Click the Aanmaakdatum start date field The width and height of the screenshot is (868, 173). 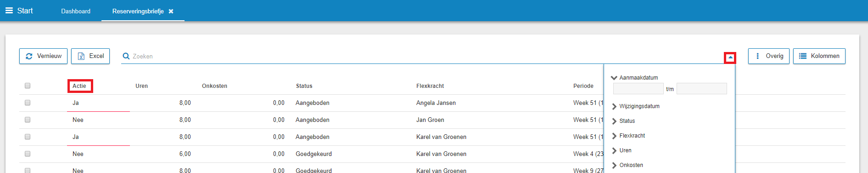point(638,88)
